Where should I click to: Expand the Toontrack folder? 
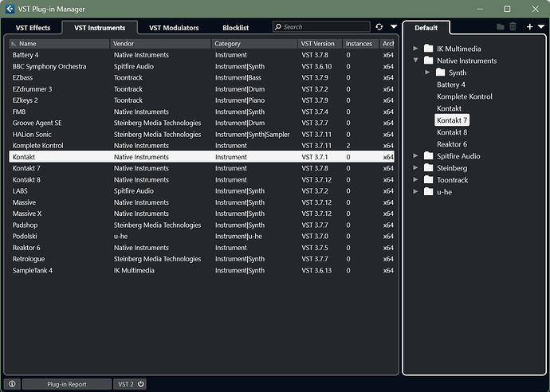[415, 179]
